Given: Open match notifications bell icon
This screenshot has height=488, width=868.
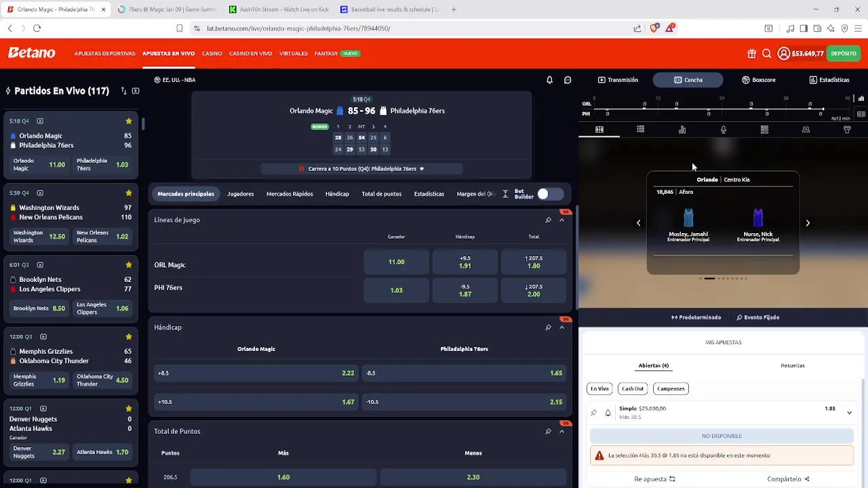Looking at the screenshot, I should (550, 80).
